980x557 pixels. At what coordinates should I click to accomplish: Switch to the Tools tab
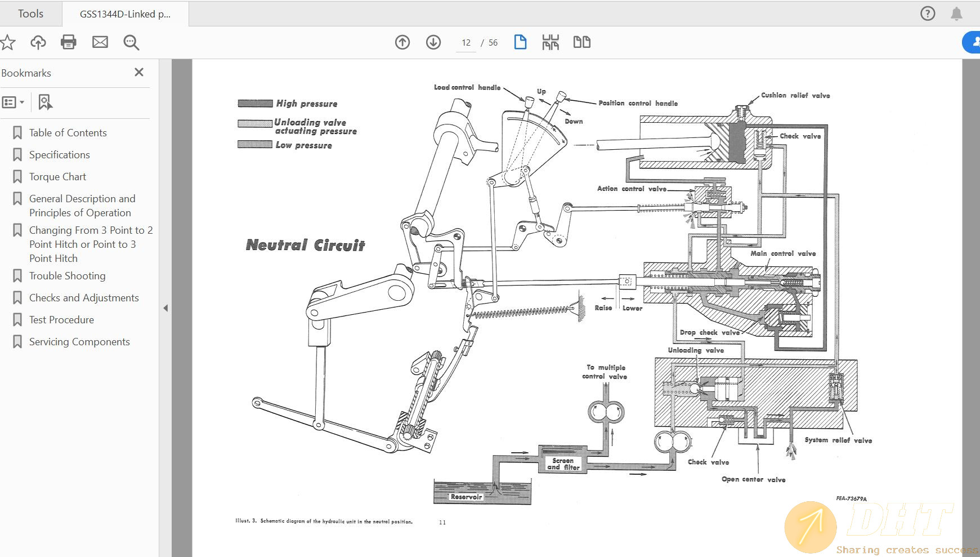pyautogui.click(x=30, y=14)
